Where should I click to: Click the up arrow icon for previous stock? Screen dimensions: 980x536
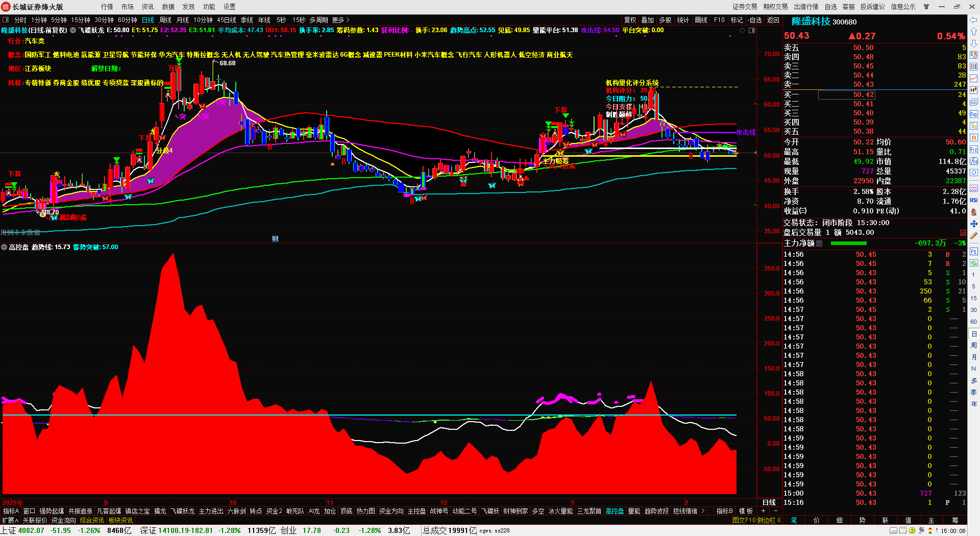(x=974, y=32)
